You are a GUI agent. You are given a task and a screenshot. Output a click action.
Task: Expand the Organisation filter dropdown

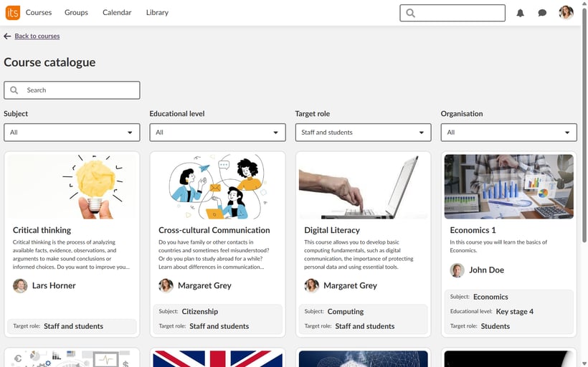click(x=508, y=133)
